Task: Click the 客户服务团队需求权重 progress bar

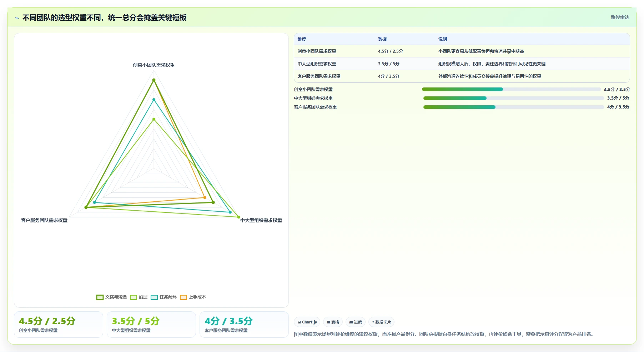Action: coord(514,107)
